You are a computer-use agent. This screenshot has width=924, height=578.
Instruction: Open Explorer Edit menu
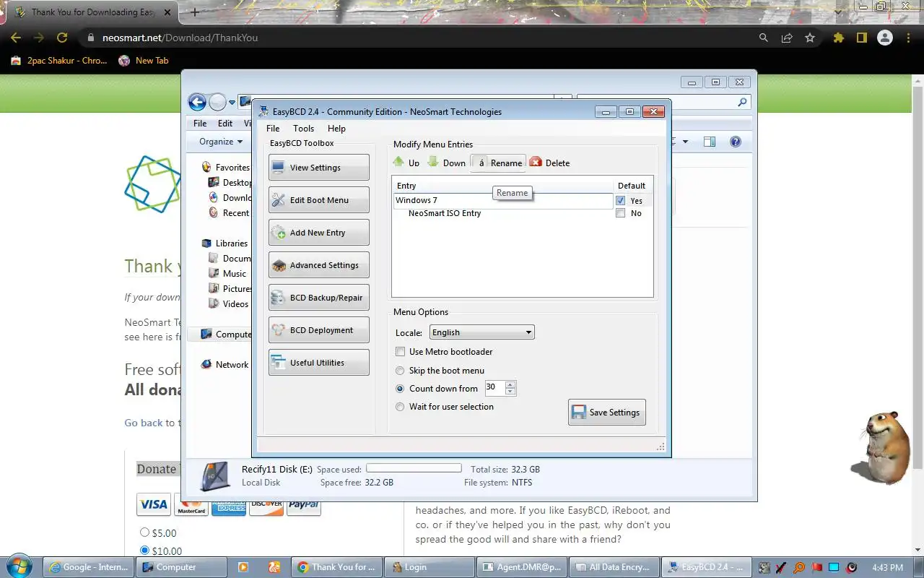[225, 124]
